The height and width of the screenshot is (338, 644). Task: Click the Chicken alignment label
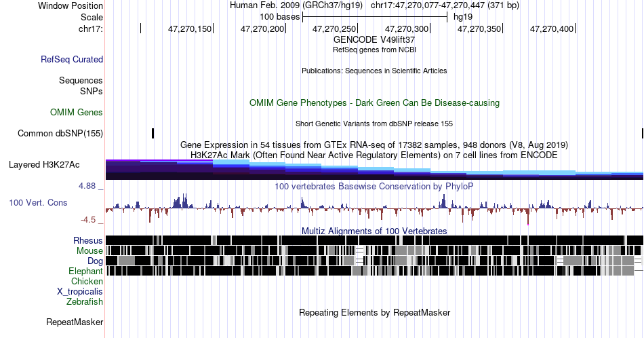click(x=87, y=281)
